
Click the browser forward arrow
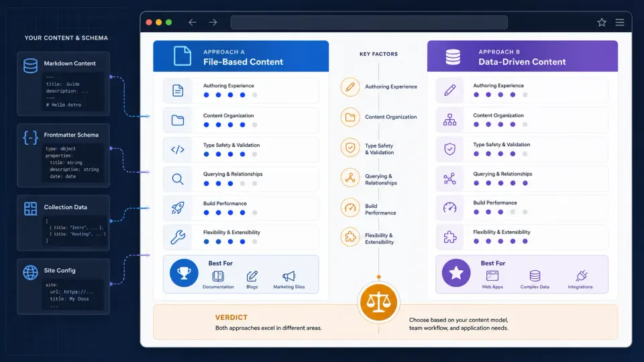tap(213, 22)
